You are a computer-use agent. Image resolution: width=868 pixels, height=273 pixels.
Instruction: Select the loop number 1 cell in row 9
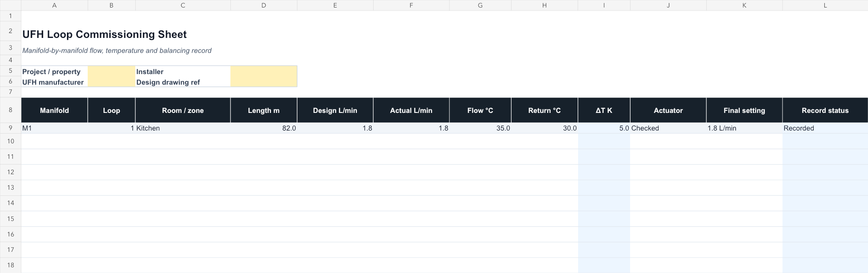pyautogui.click(x=111, y=128)
